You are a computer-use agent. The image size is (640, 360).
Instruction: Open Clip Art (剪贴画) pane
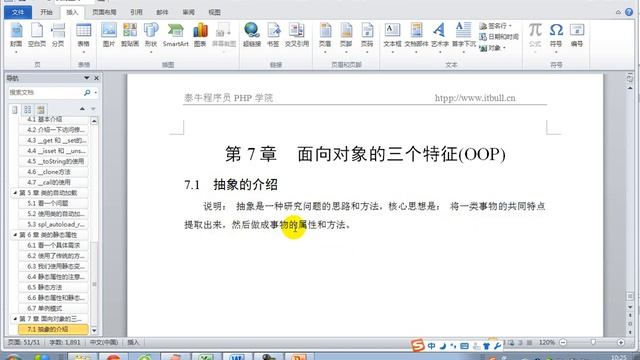point(130,36)
